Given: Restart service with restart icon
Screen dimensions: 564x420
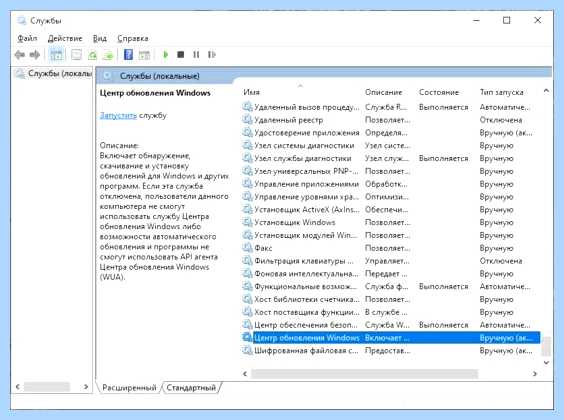Looking at the screenshot, I should 212,55.
